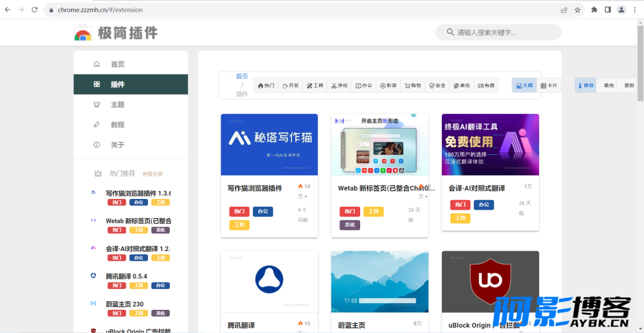644x333 pixels.
Task: Bookmark this page with star icon
Action: [577, 10]
